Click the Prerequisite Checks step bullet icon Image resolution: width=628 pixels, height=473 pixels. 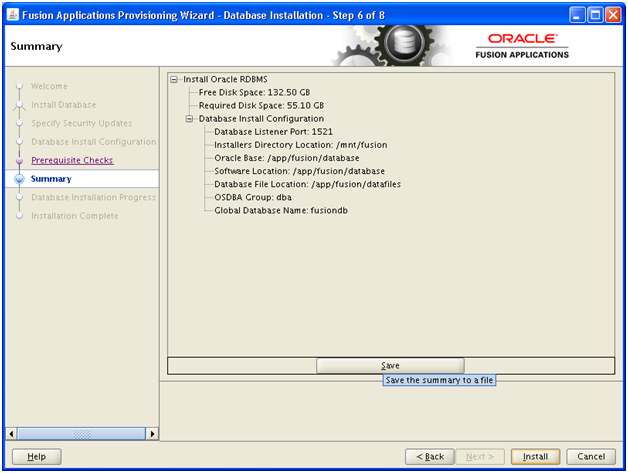19,161
